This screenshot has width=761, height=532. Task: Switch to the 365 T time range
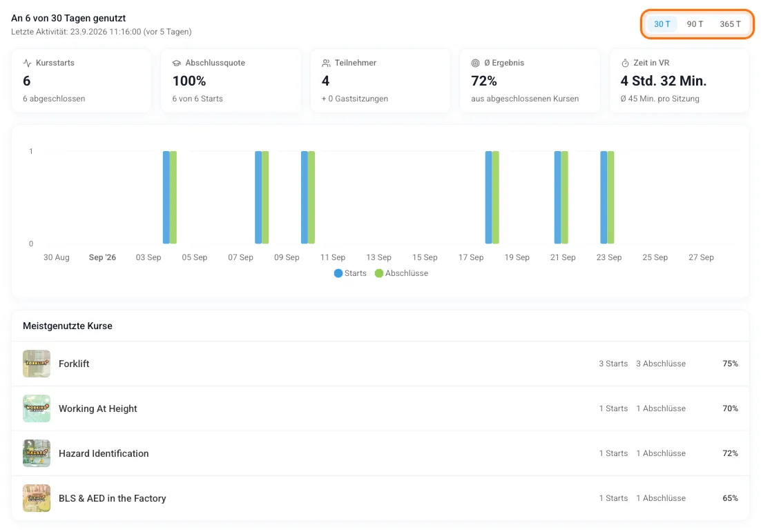[730, 24]
